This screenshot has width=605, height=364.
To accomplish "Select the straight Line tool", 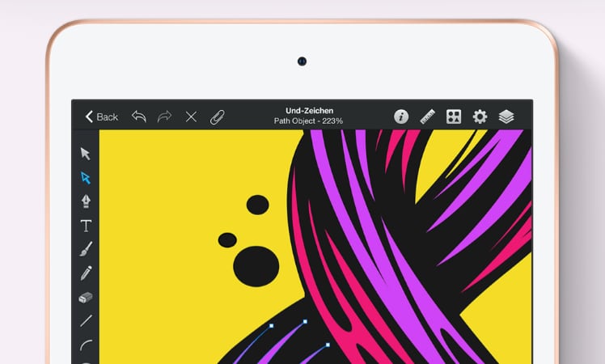I will pos(86,321).
